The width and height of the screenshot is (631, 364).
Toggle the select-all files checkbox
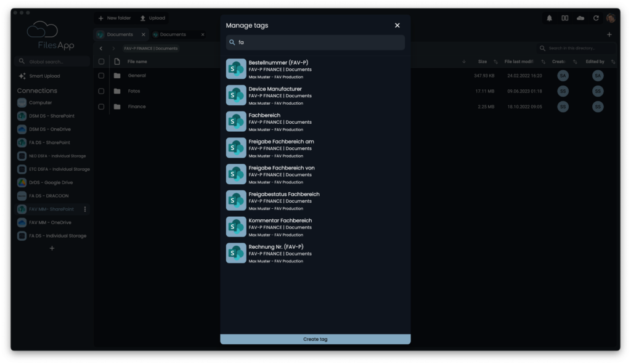(102, 62)
